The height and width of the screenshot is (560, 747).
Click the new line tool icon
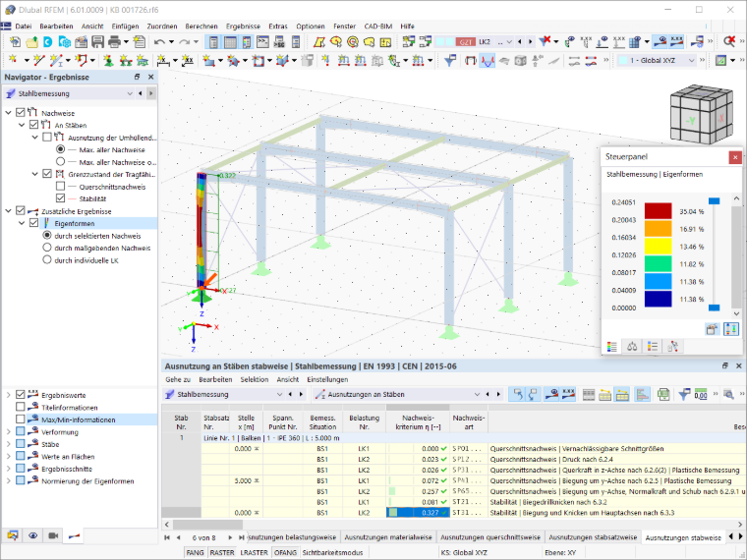38,61
